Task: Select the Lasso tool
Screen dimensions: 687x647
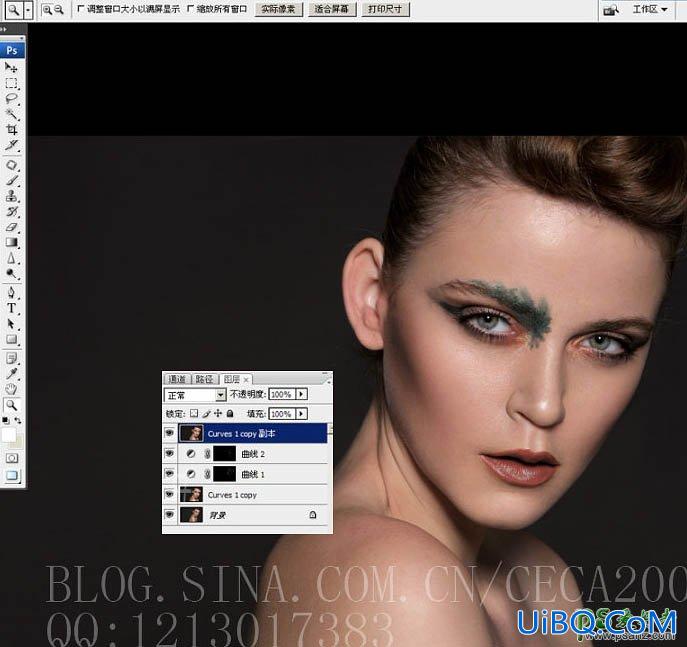Action: 11,99
